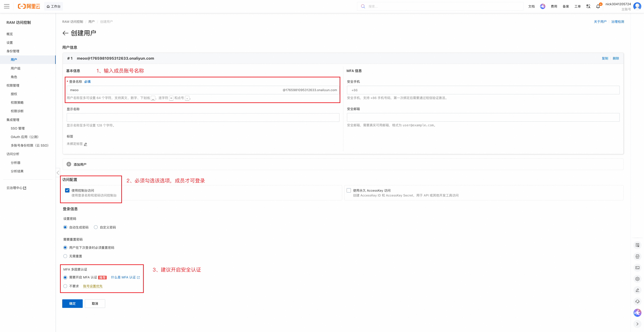
Task: Click 删除 on user #1 card
Action: click(616, 58)
